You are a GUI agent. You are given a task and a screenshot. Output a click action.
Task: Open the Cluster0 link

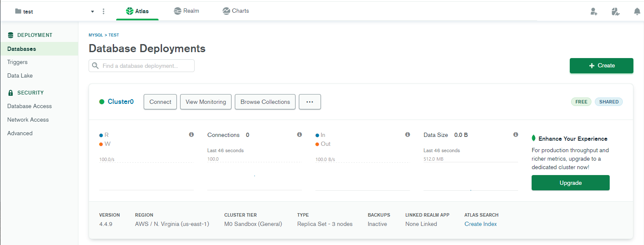[x=120, y=102]
